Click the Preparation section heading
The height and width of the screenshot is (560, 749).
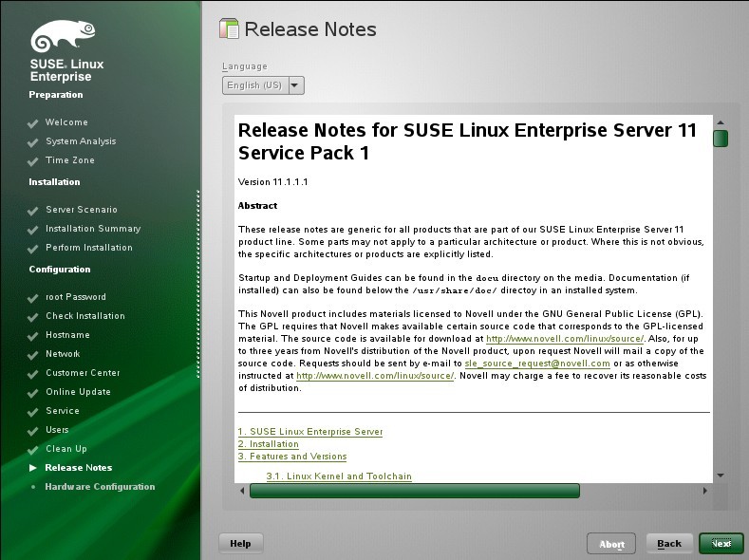[x=55, y=95]
